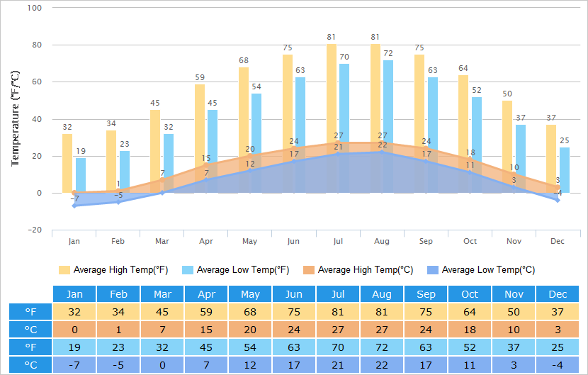
Task: Click the 100 label on chart y-axis
Action: (x=35, y=8)
